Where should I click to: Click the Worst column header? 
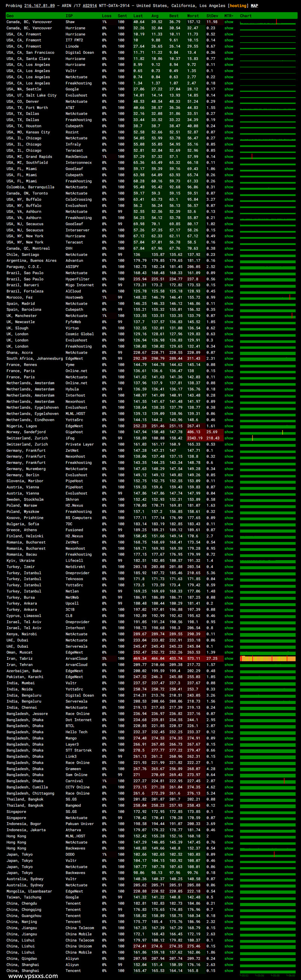point(193,16)
